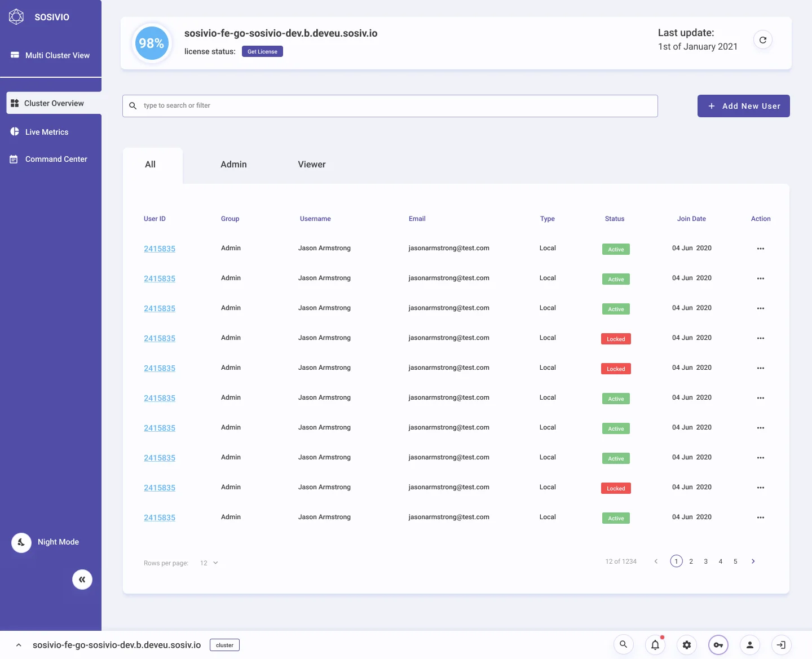Image resolution: width=812 pixels, height=659 pixels.
Task: Open search icon in bottom bar
Action: pos(624,644)
